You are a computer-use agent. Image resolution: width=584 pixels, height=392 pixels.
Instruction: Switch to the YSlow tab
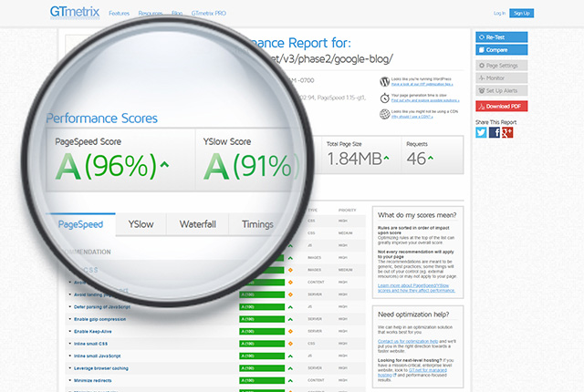(x=141, y=223)
